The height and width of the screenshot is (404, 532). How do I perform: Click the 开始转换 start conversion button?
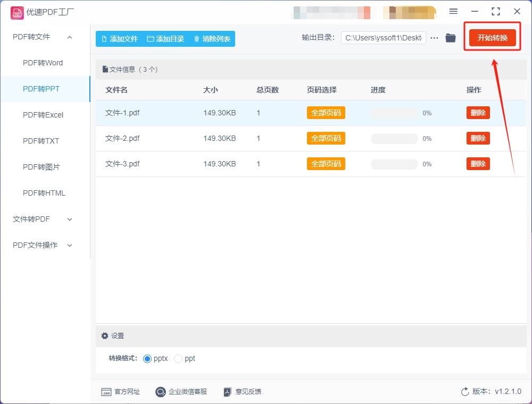coord(492,38)
